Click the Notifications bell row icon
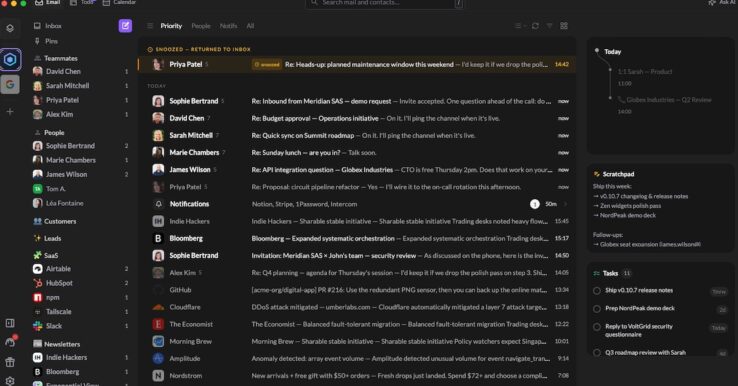Screen dimensions: 738x386 pos(159,204)
